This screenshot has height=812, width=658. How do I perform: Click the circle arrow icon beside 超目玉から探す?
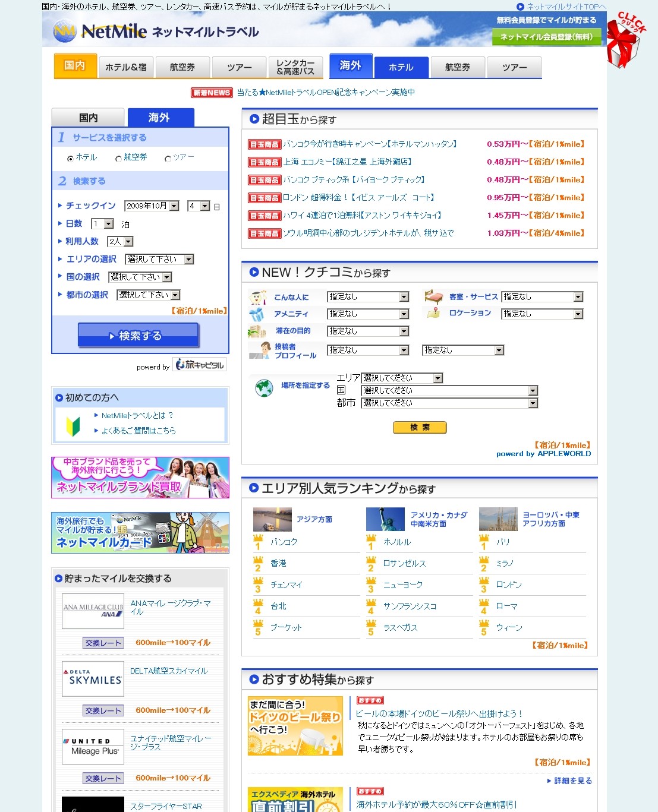click(x=254, y=119)
